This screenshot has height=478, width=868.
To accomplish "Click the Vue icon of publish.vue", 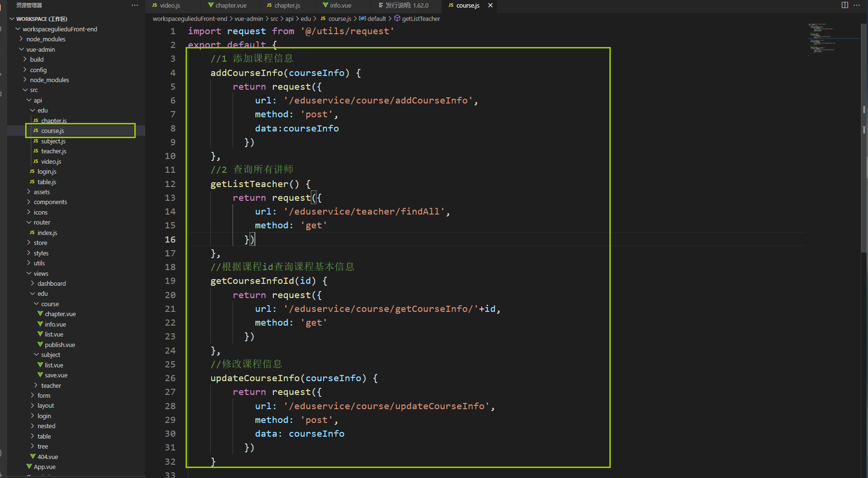I will (40, 345).
